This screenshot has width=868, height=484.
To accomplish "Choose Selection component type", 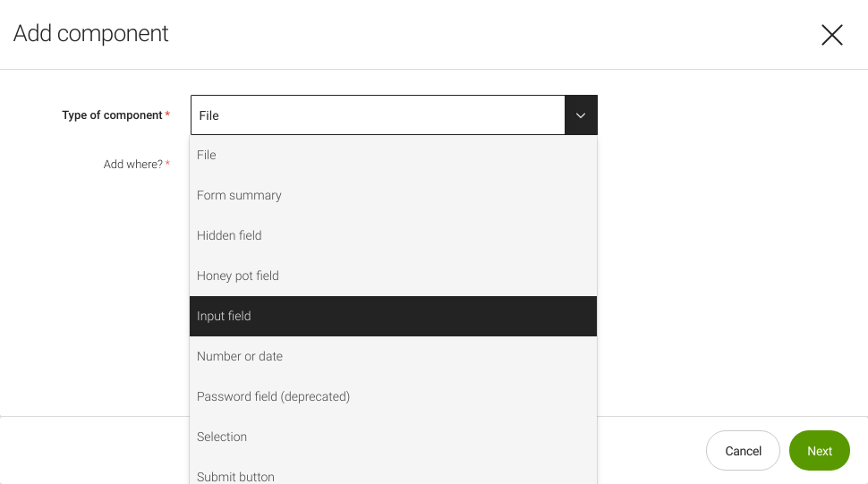I will pos(393,437).
